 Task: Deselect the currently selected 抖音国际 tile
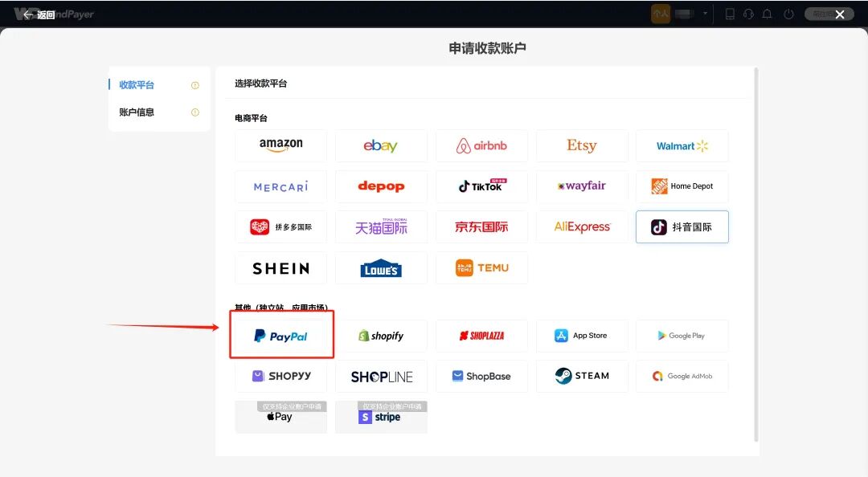pos(682,226)
